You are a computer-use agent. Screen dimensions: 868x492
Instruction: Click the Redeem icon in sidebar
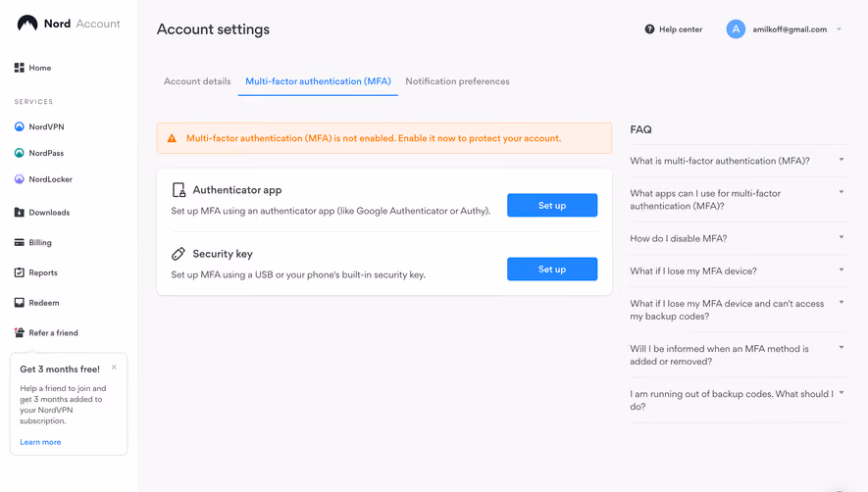(20, 303)
